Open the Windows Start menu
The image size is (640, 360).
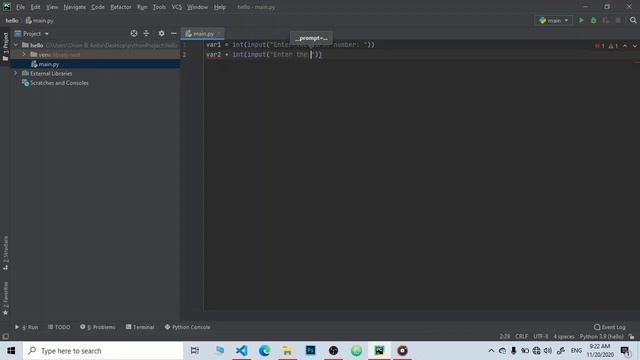(11, 351)
